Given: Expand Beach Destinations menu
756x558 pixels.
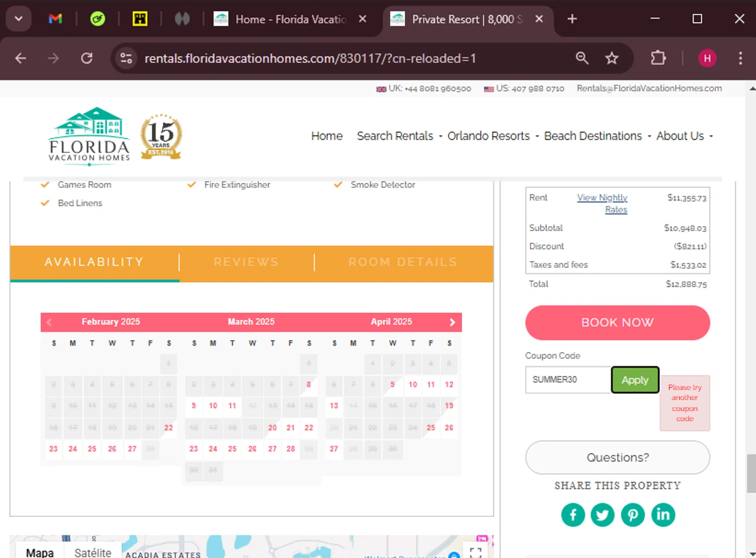Looking at the screenshot, I should 597,136.
